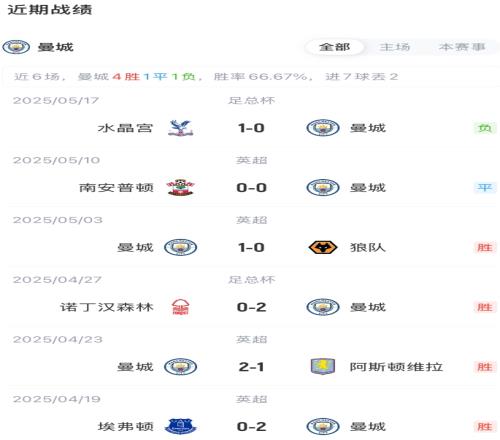
Task: Open the 2-1 score versus Aston Villa
Action: click(251, 367)
